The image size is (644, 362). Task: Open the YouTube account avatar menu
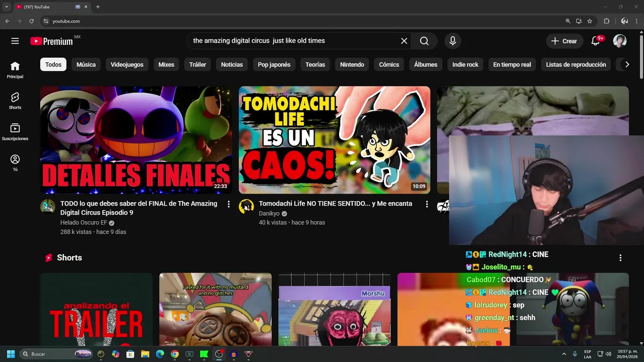620,41
